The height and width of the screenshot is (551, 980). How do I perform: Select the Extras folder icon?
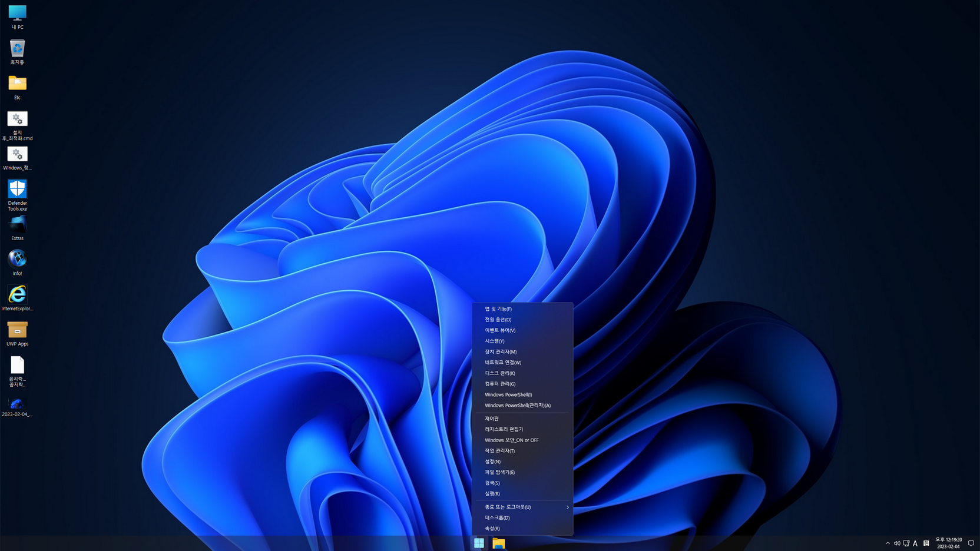[x=17, y=228]
